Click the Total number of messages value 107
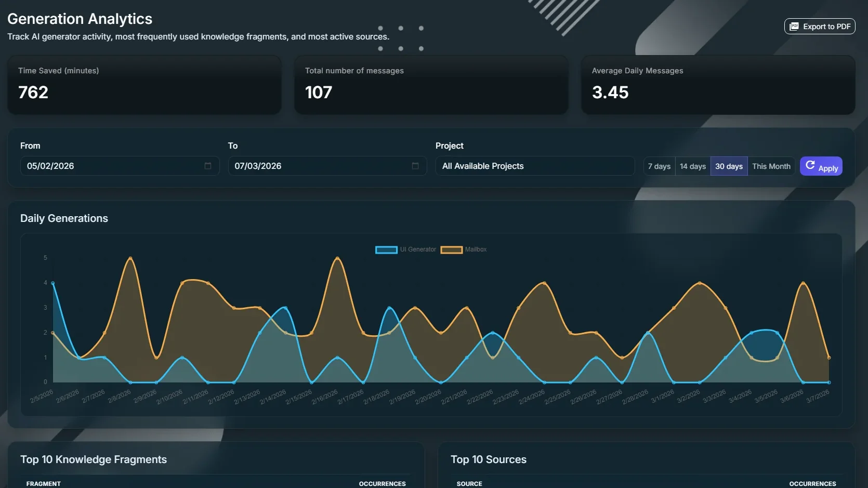Screen dimensions: 868x488 pos(319,92)
